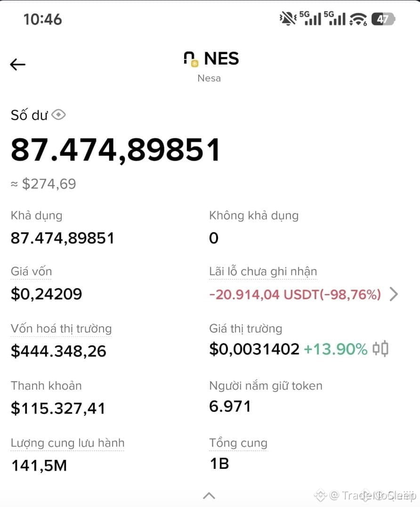Tap the first 5G signal icon
The width and height of the screenshot is (420, 507).
point(310,18)
